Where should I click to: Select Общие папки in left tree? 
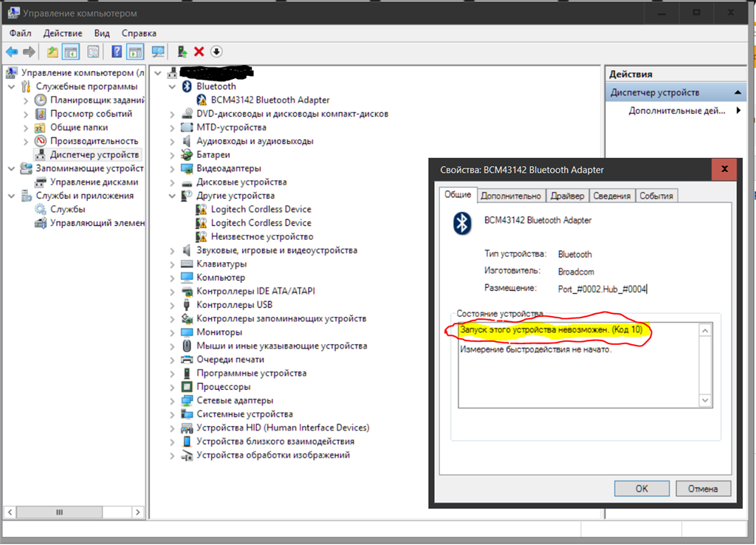click(79, 127)
